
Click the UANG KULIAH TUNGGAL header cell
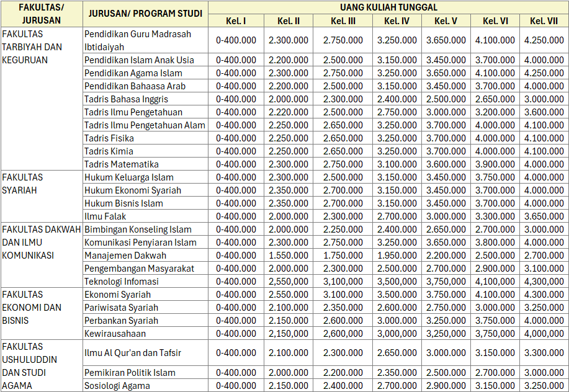[x=388, y=7]
